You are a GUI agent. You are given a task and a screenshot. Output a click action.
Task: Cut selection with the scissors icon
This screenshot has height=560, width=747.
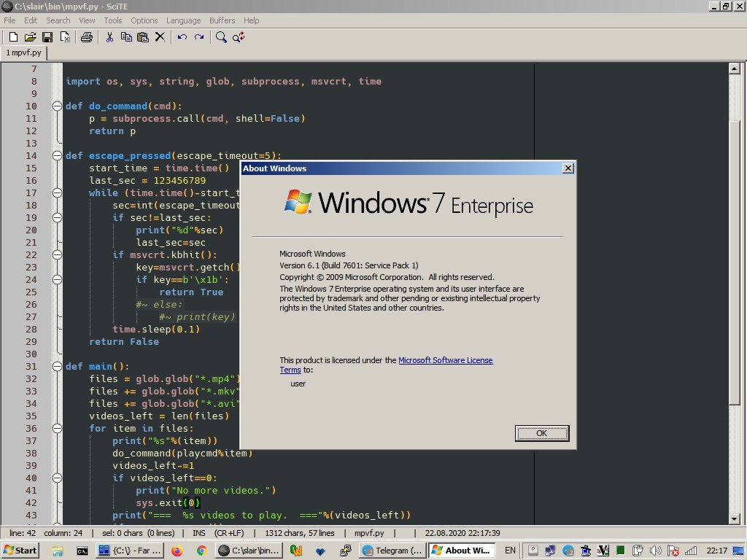click(109, 37)
